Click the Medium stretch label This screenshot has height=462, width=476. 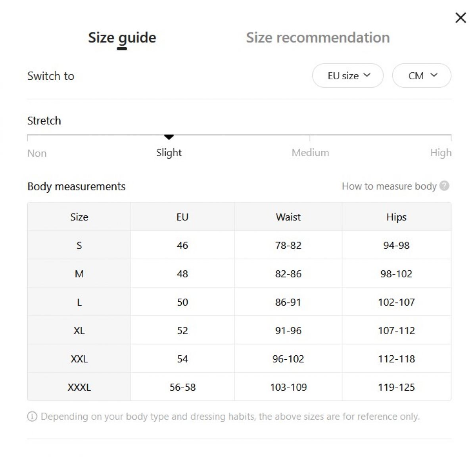(310, 153)
